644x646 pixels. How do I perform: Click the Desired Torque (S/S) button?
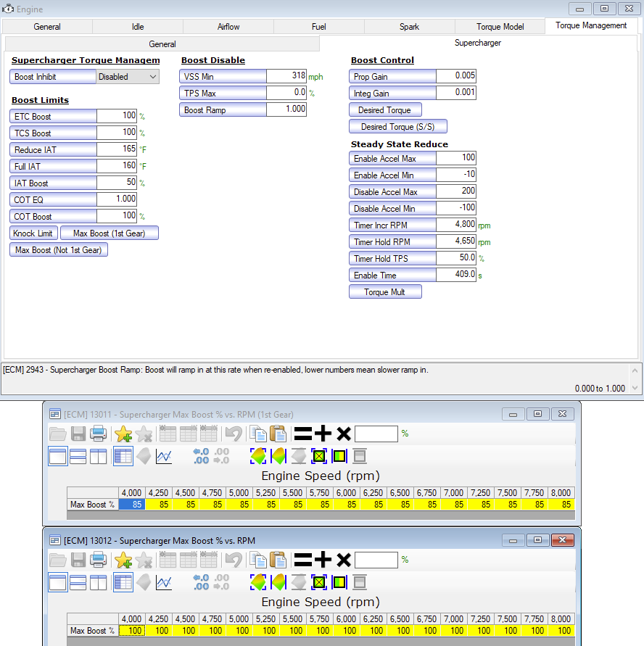point(397,126)
